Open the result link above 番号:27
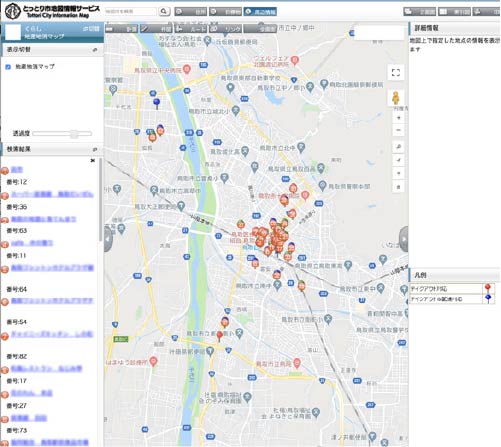Viewport: 501px width, 447px height. [x=32, y=393]
